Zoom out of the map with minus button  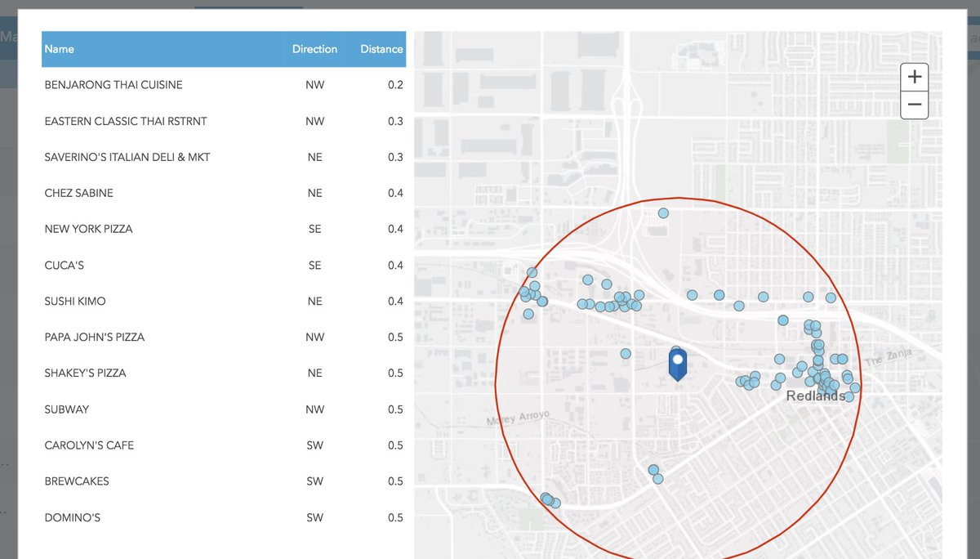(915, 105)
